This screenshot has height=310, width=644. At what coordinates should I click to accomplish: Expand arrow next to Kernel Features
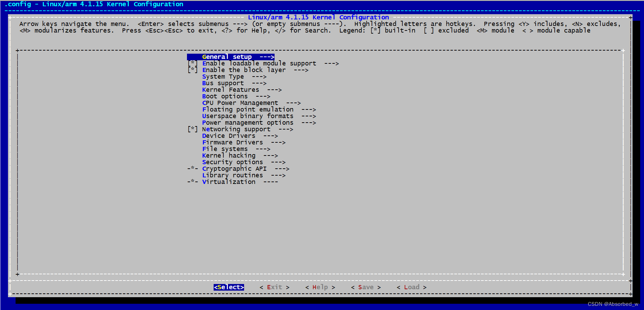274,90
